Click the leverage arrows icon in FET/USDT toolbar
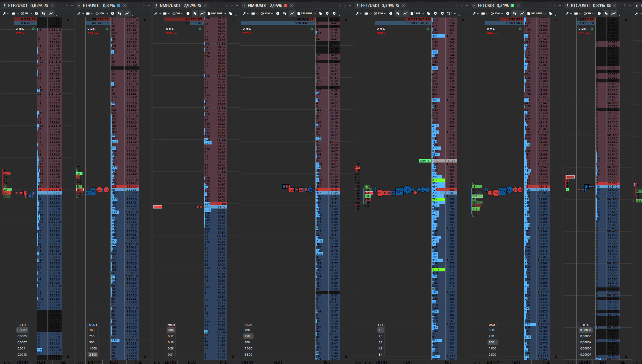642x364 pixels. tap(449, 13)
